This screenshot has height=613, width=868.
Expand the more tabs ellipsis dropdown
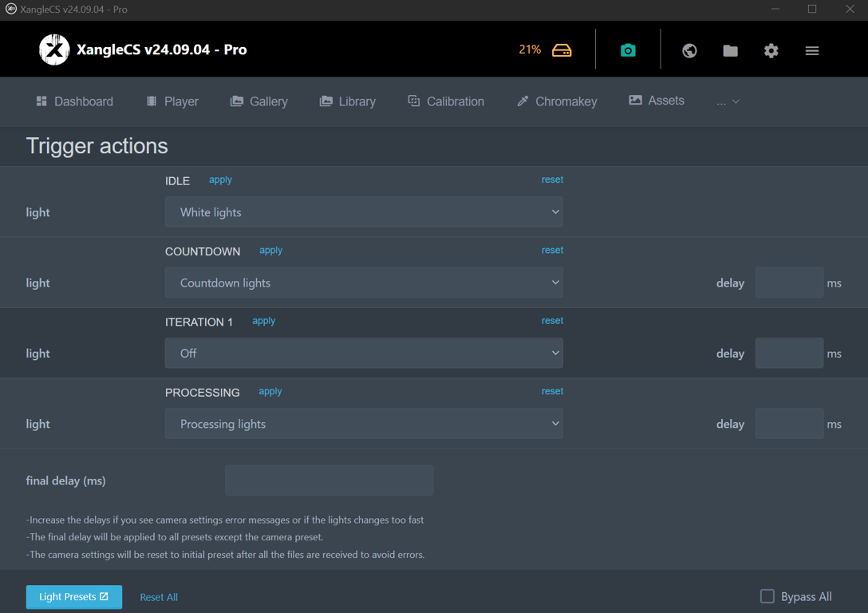tap(728, 102)
